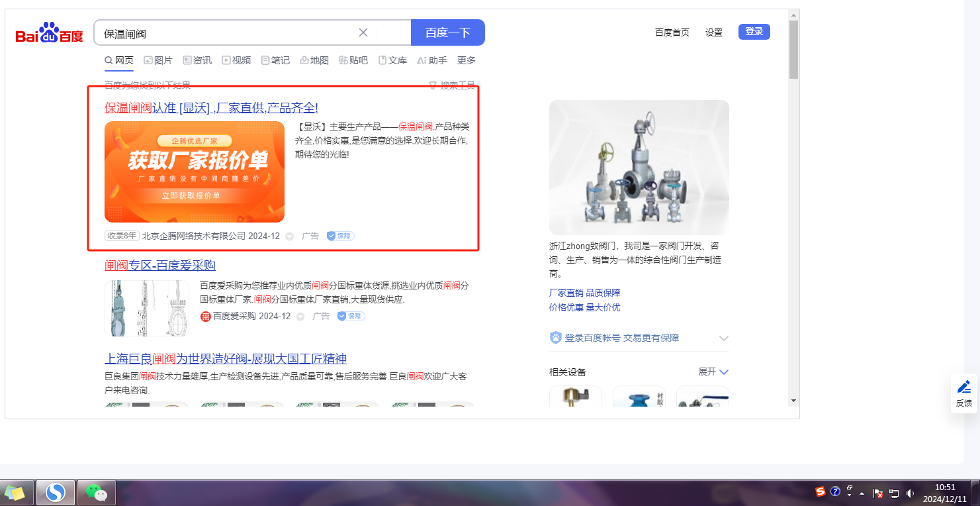Click the blue 登录 button
The height and width of the screenshot is (506, 980).
pyautogui.click(x=754, y=32)
